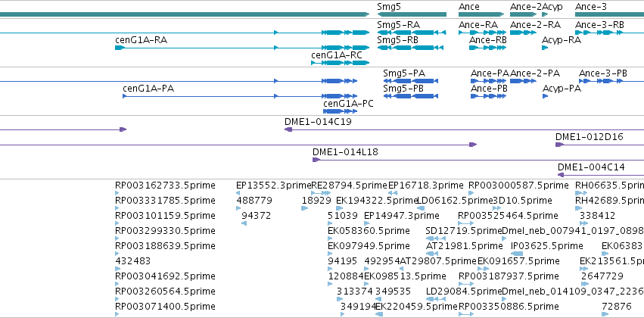Click the LD29084.5prime EST label

pyautogui.click(x=464, y=291)
